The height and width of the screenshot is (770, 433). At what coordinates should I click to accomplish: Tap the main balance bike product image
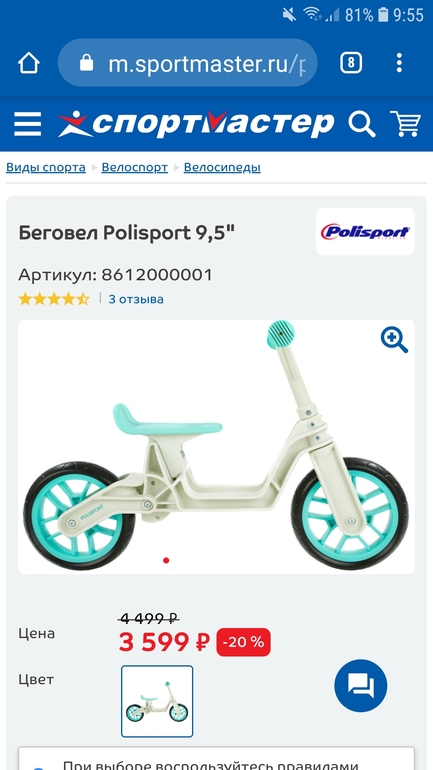tap(216, 447)
